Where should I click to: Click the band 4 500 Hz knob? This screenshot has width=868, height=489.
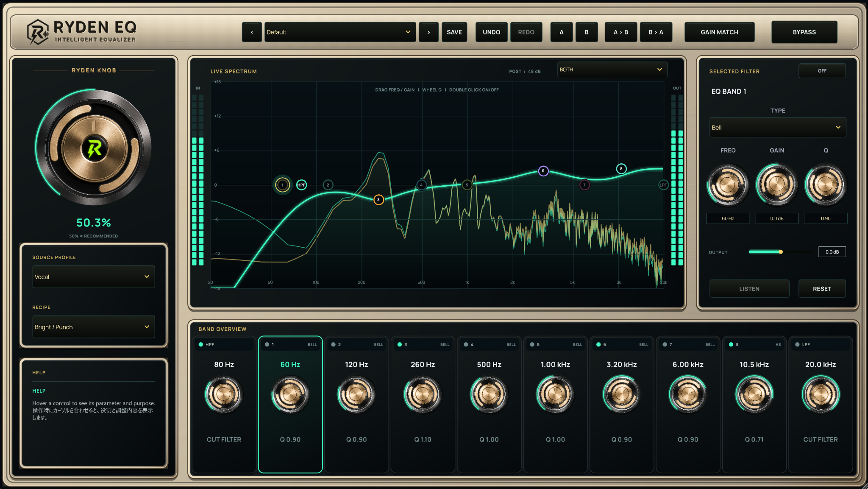pyautogui.click(x=489, y=395)
